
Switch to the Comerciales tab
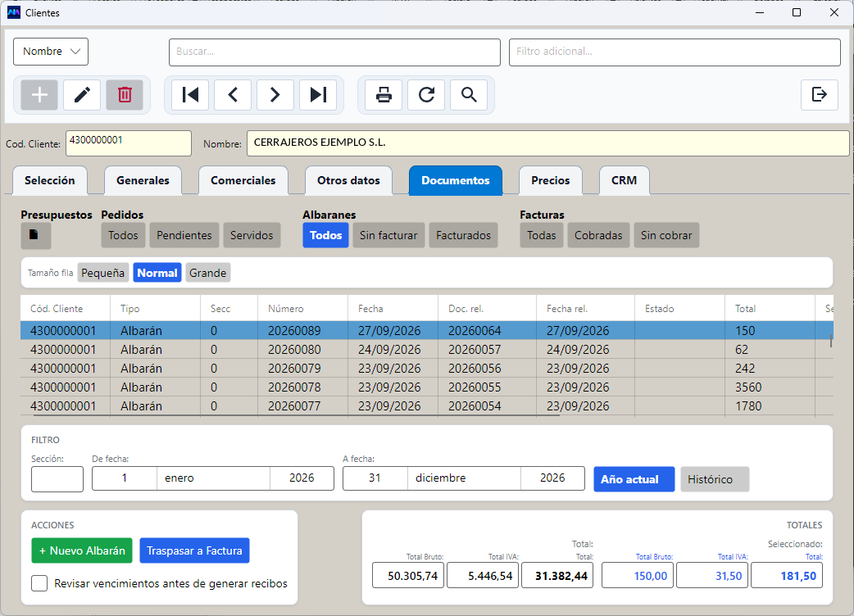(243, 180)
